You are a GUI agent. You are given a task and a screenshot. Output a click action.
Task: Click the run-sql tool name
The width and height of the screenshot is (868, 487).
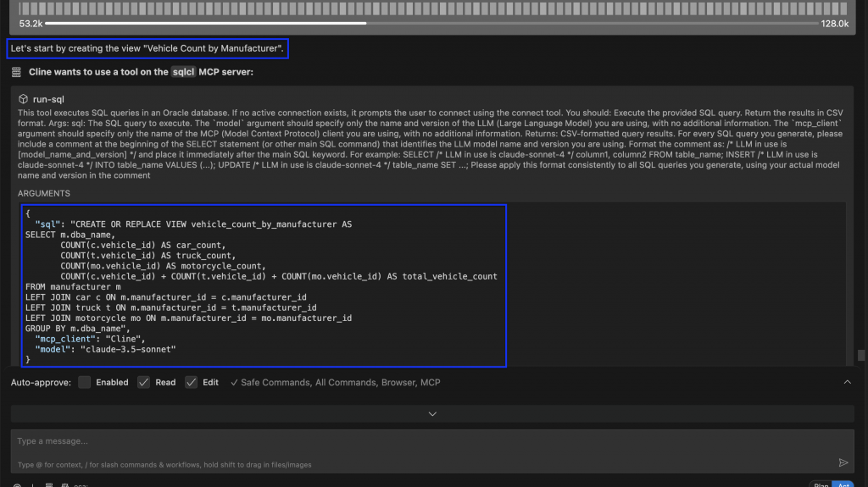(48, 100)
